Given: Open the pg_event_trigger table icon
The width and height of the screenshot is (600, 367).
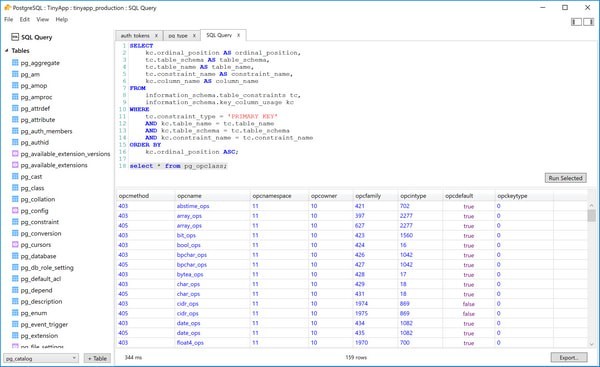Looking at the screenshot, I should [15, 324].
